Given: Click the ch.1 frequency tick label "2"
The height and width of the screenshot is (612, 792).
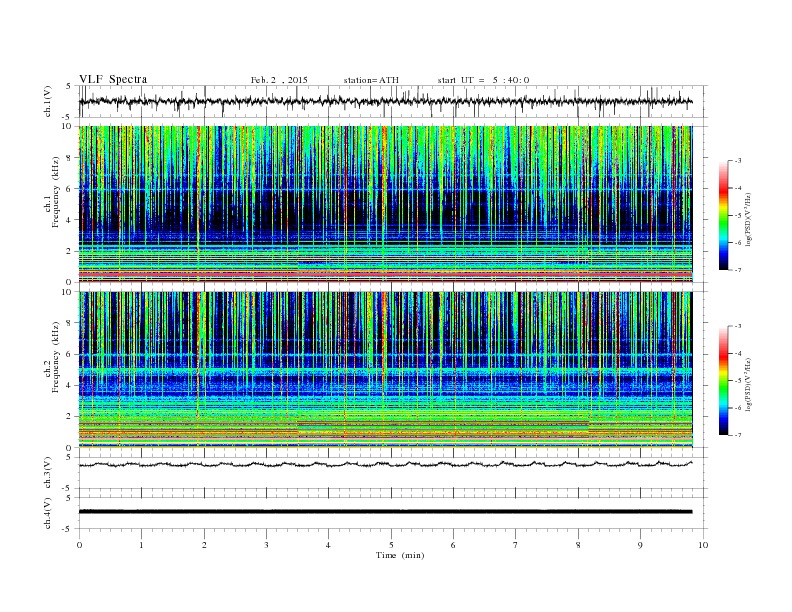Looking at the screenshot, I should coord(70,251).
